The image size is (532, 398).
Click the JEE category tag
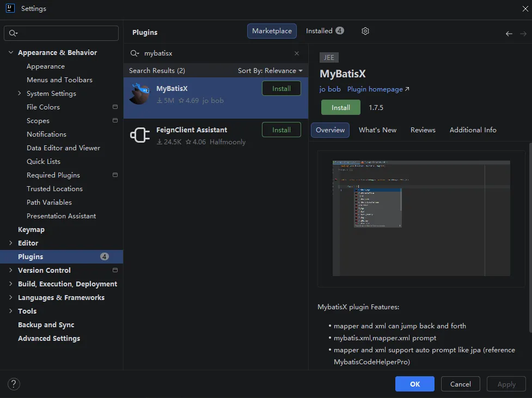click(329, 57)
